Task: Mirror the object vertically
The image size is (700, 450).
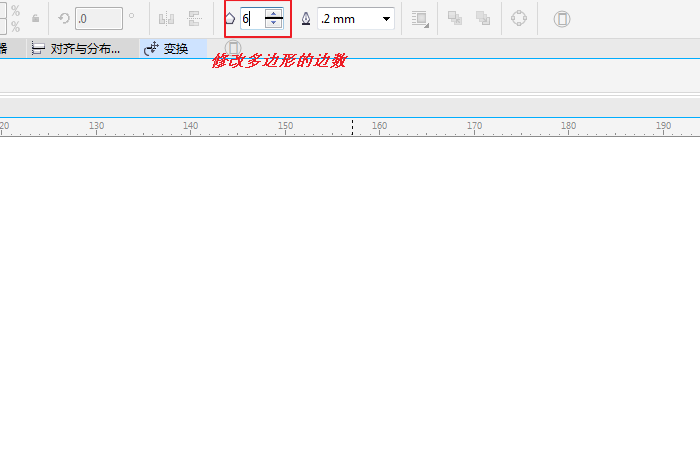Action: tap(195, 19)
